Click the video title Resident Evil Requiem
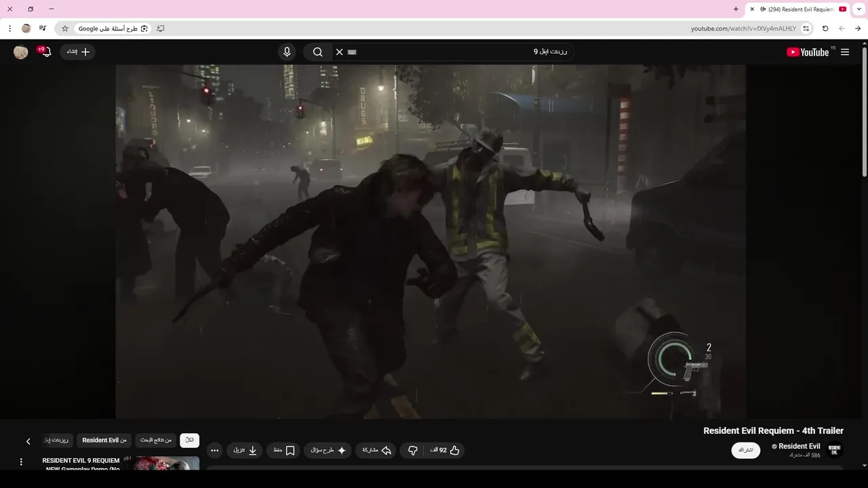The width and height of the screenshot is (868, 488). [773, 430]
